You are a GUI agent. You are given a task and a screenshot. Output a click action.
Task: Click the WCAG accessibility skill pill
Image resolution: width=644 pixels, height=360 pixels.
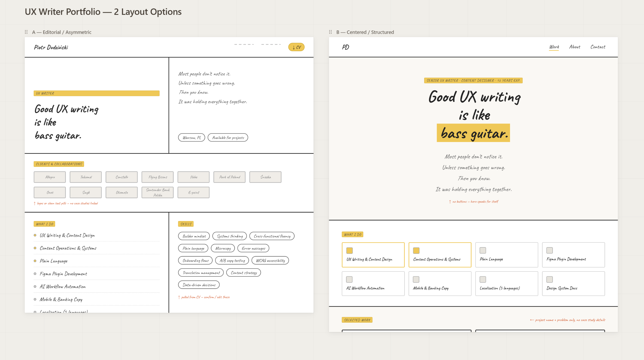[270, 260]
